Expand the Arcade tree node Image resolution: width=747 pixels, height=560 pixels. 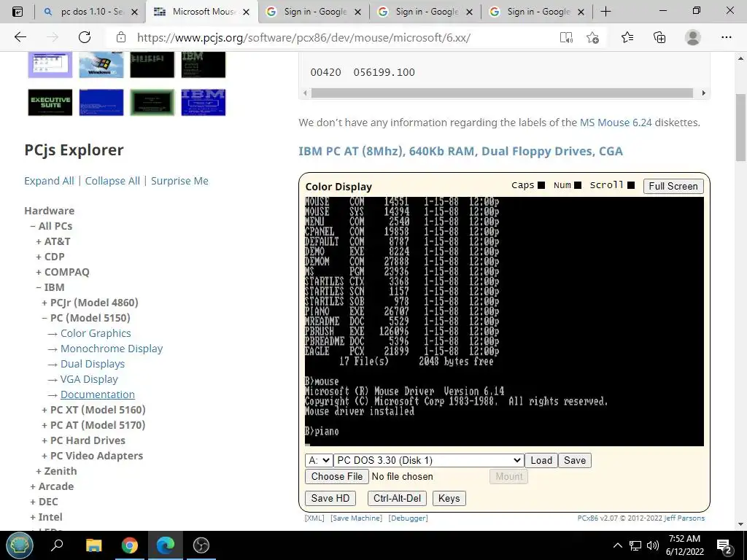[x=52, y=486]
